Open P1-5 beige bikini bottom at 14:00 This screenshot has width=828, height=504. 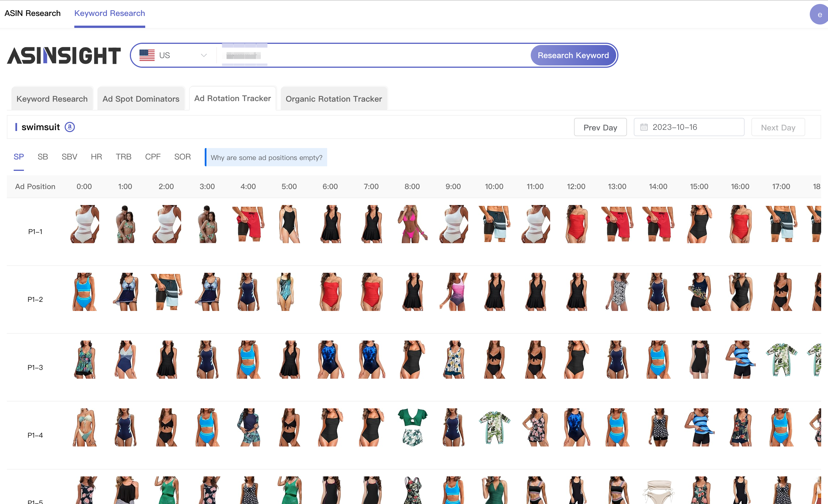[658, 491]
